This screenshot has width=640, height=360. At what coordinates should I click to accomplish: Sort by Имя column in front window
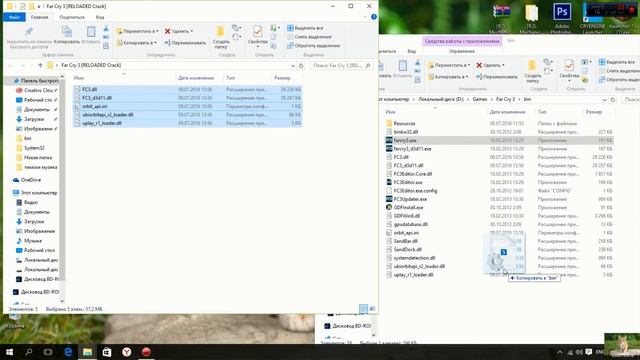79,78
